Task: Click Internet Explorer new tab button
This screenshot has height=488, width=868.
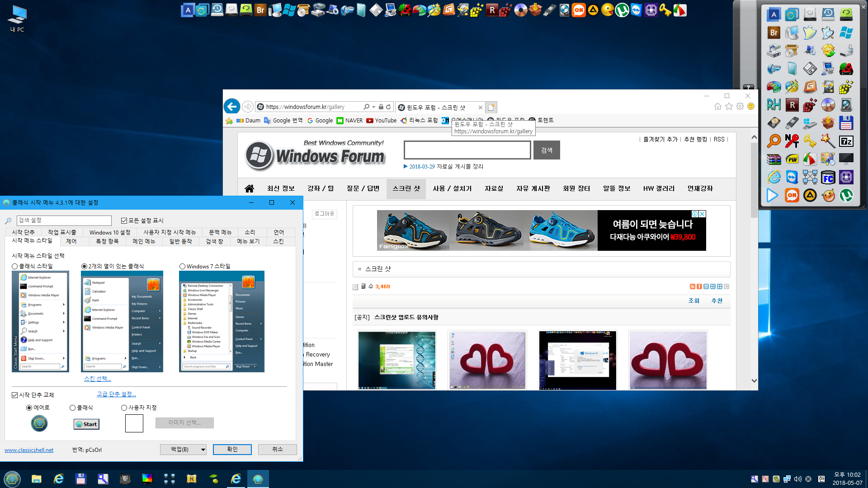Action: point(491,107)
